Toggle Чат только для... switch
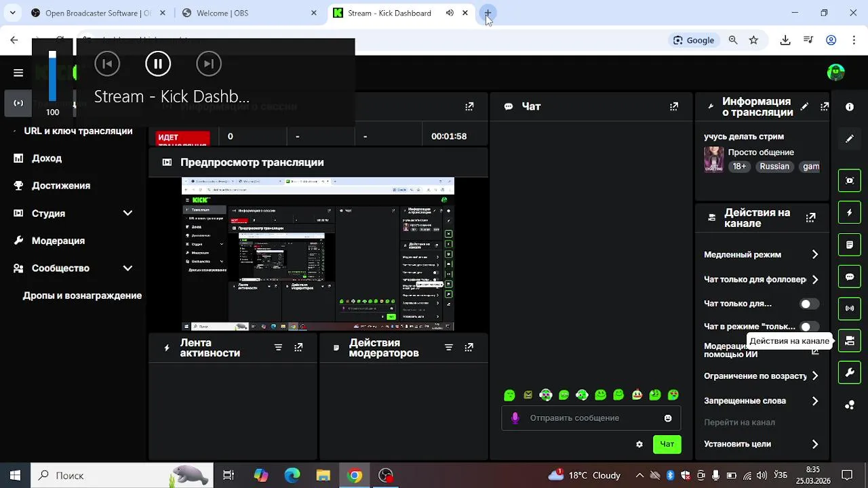The image size is (868, 488). (x=808, y=304)
